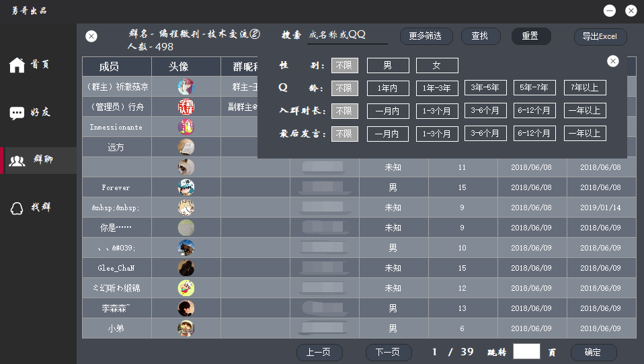
Task: Export list with 导出Excel button
Action: coord(600,36)
